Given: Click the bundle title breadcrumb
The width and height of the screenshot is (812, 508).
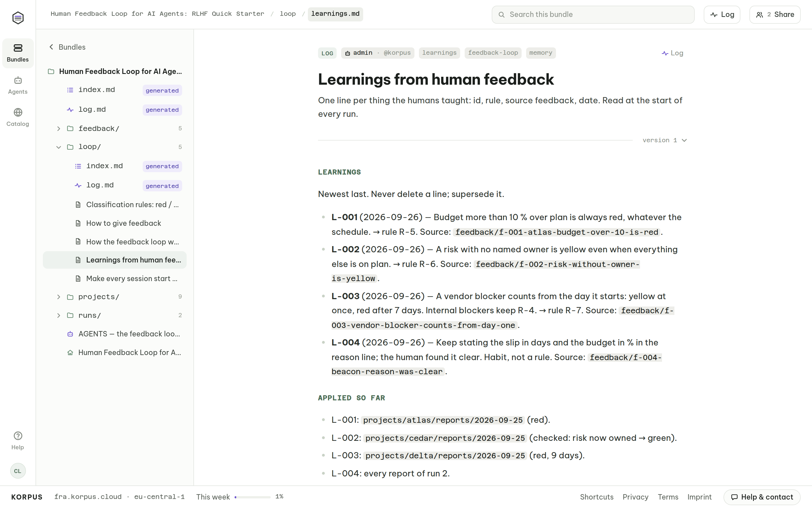Looking at the screenshot, I should tap(157, 14).
